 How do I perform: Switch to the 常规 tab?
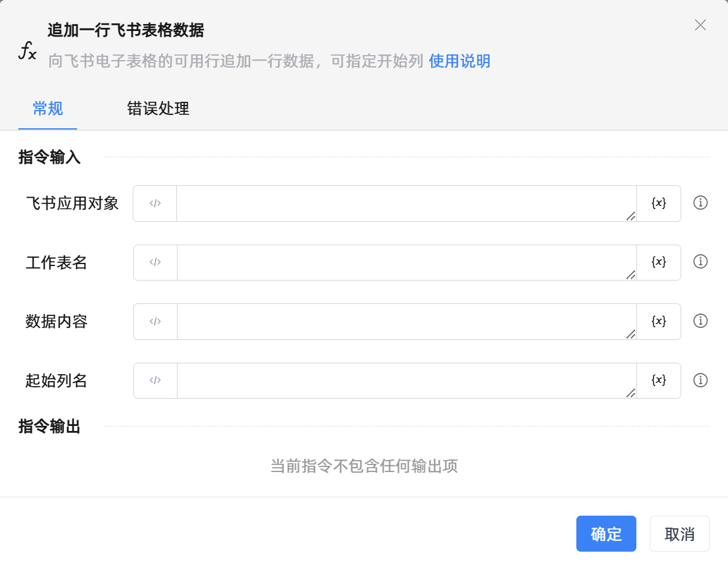click(47, 109)
